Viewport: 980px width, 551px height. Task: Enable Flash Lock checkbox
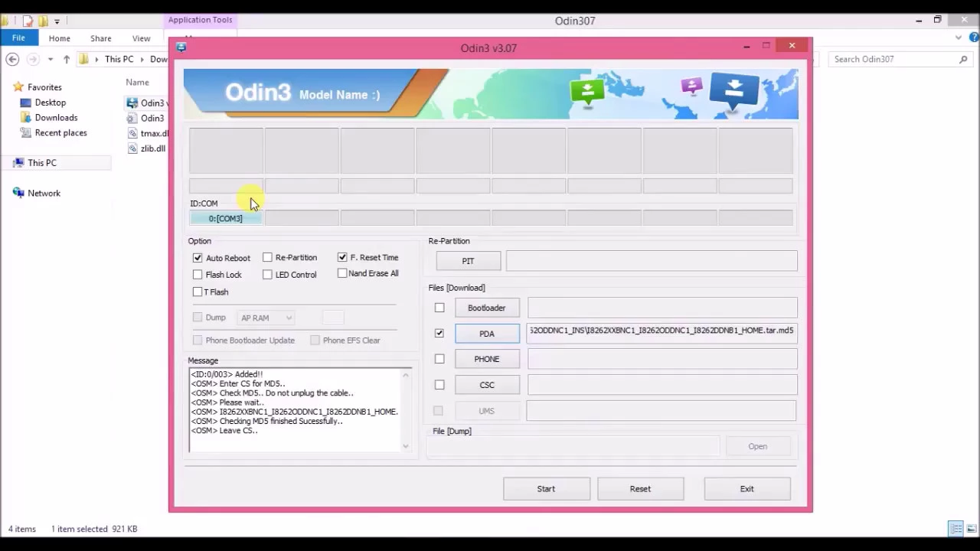click(198, 275)
